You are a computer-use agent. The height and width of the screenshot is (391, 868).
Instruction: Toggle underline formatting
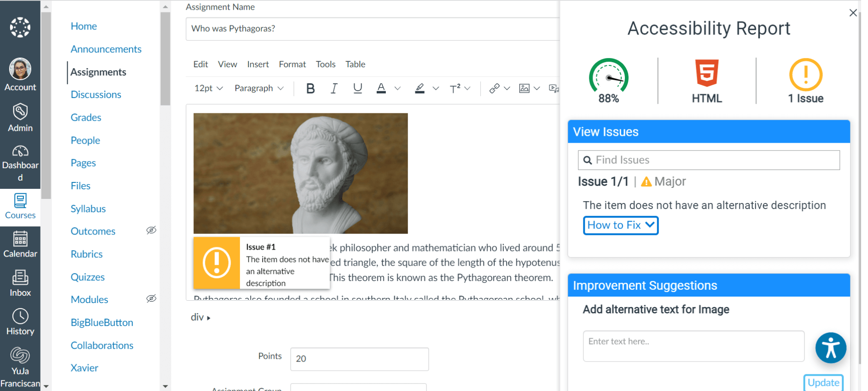(357, 88)
